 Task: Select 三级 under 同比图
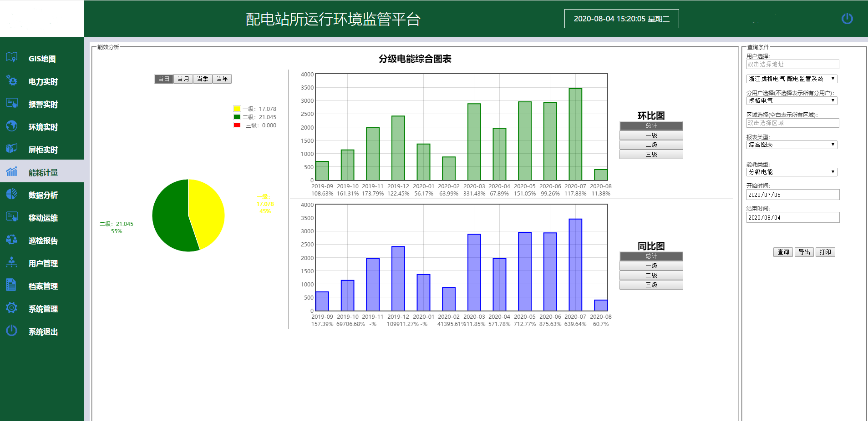(651, 285)
